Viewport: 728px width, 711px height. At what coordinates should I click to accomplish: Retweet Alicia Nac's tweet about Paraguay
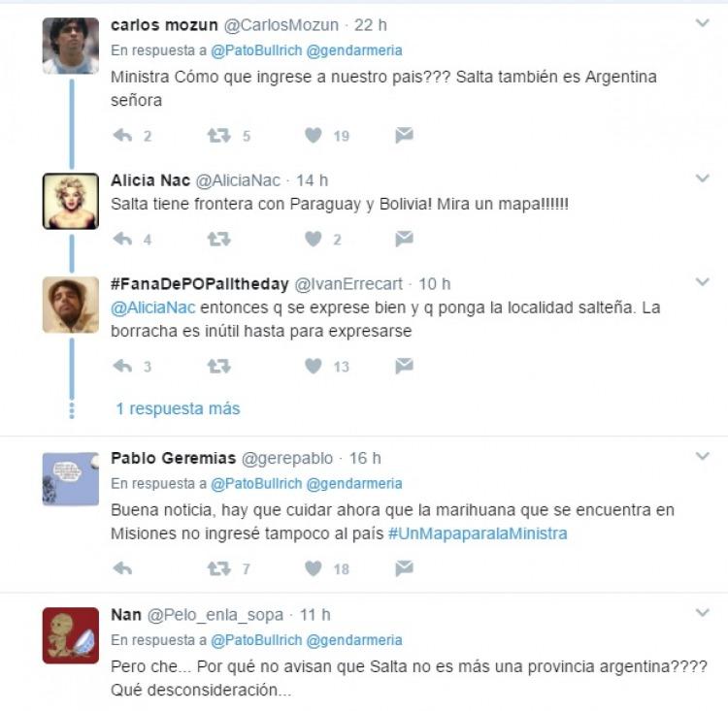click(218, 239)
